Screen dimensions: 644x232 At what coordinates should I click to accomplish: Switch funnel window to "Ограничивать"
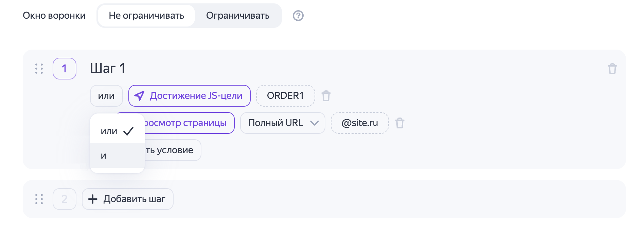[x=238, y=16]
